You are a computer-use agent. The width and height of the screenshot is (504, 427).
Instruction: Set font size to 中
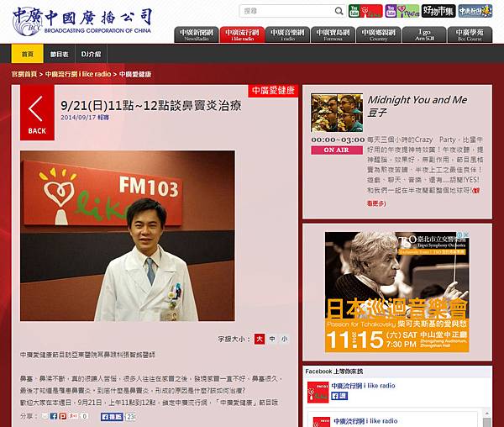coord(272,339)
